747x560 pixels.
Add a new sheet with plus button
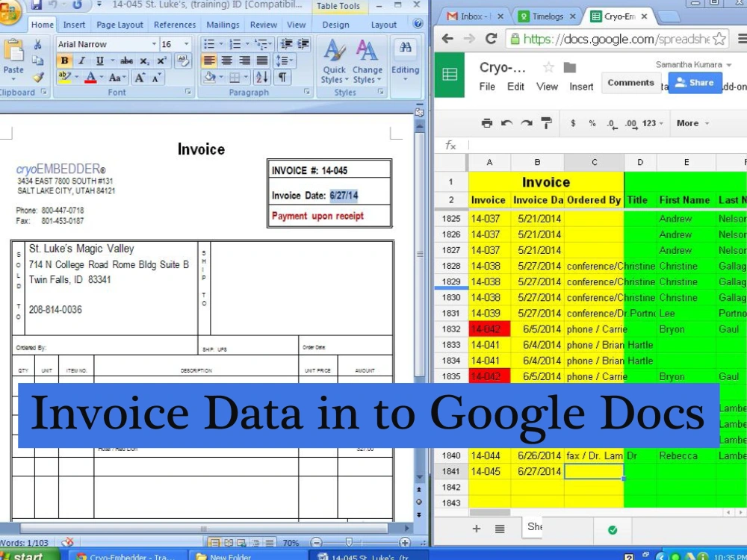click(x=477, y=529)
